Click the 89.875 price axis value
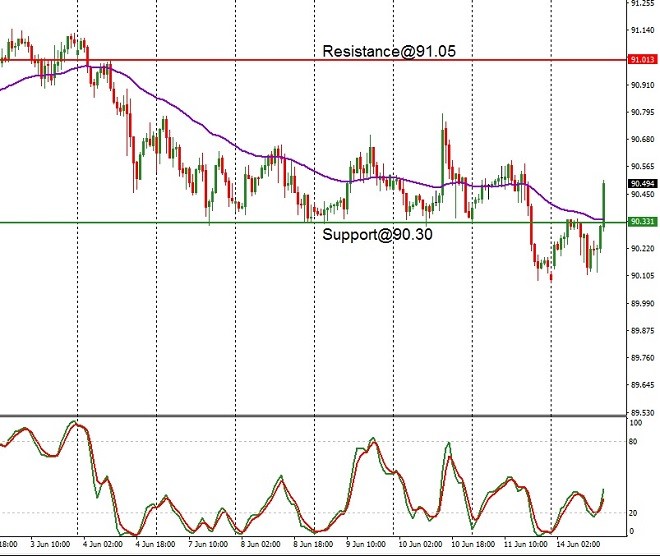Image resolution: width=660 pixels, height=556 pixels. pyautogui.click(x=642, y=330)
